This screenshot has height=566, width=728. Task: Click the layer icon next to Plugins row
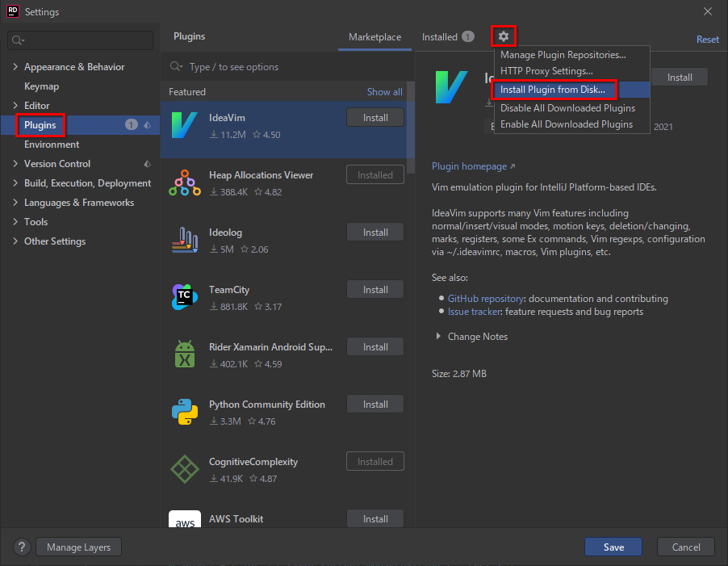148,125
